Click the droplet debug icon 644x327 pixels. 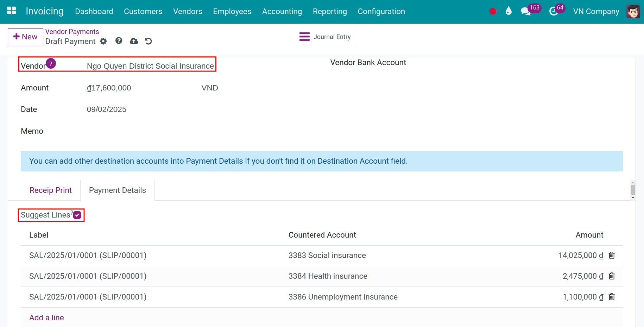pyautogui.click(x=509, y=11)
